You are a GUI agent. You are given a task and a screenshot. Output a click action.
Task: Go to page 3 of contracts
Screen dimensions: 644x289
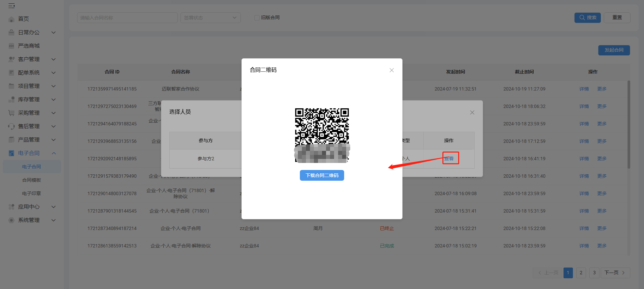[x=594, y=273]
